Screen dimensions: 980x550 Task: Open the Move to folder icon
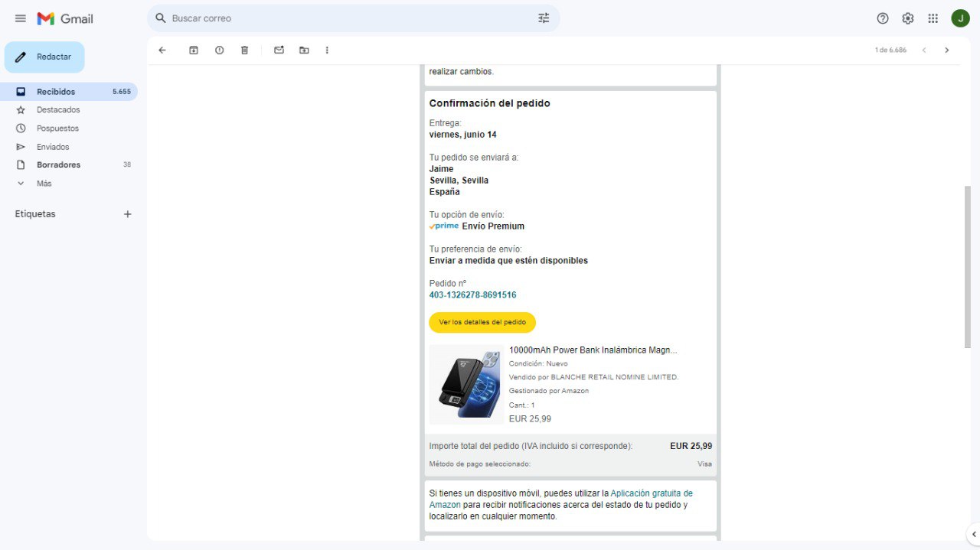pos(304,50)
